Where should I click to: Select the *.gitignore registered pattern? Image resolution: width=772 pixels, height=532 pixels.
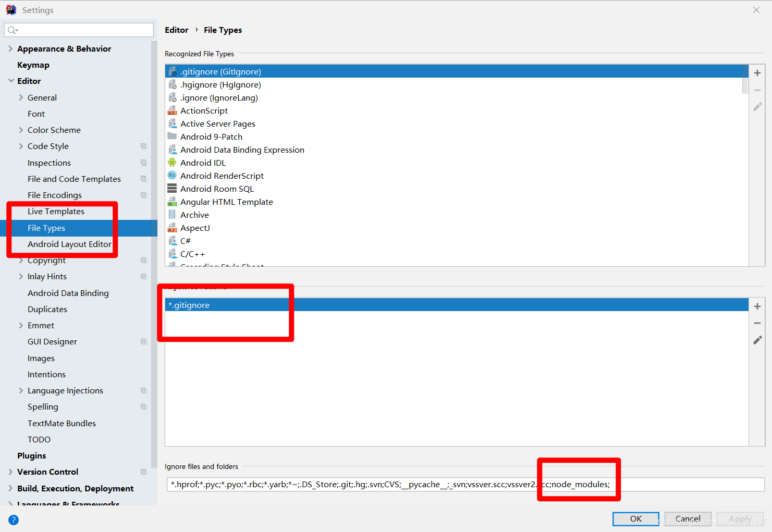tap(457, 305)
